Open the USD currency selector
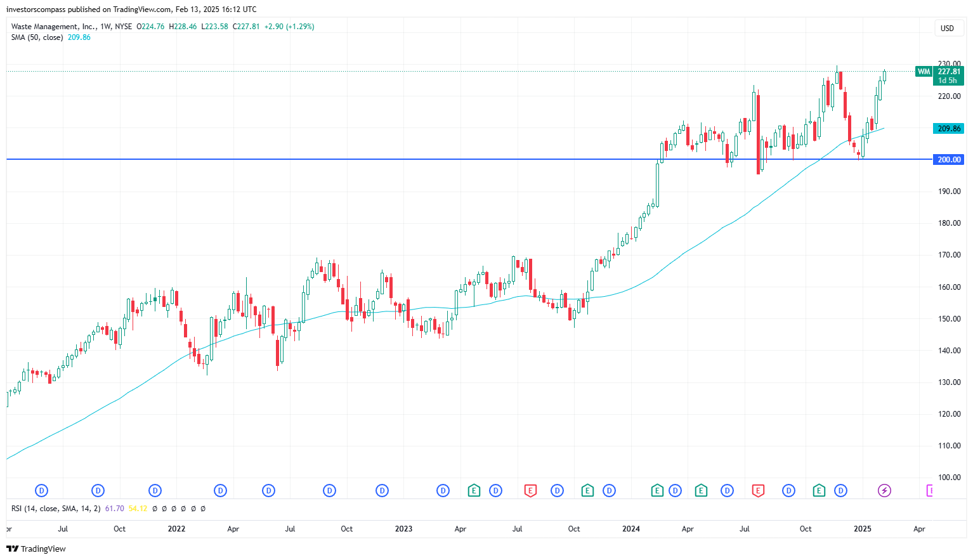The width and height of the screenshot is (973, 560). pyautogui.click(x=949, y=28)
